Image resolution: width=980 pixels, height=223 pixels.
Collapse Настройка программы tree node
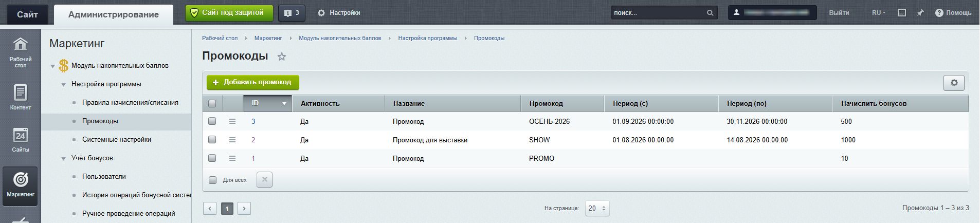click(64, 85)
